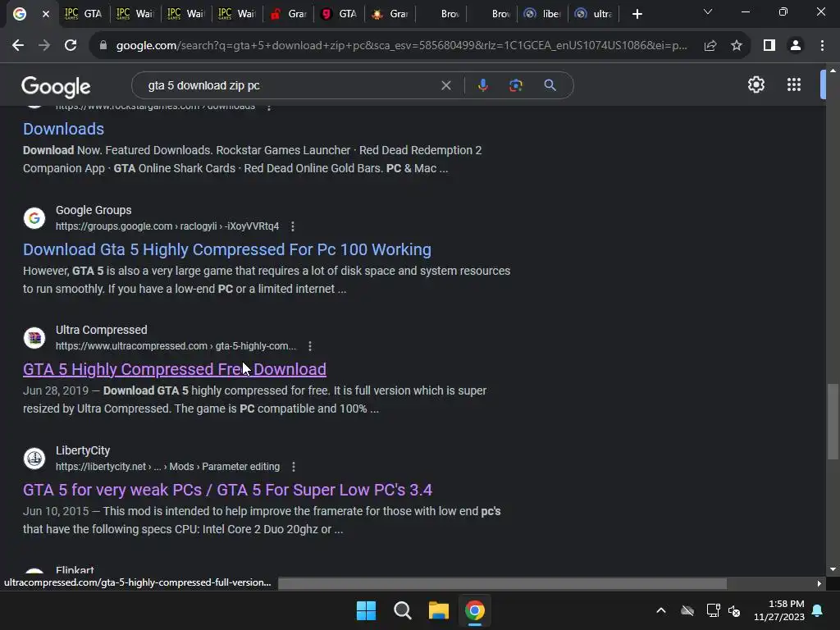View site info via the lock icon

pos(103,46)
